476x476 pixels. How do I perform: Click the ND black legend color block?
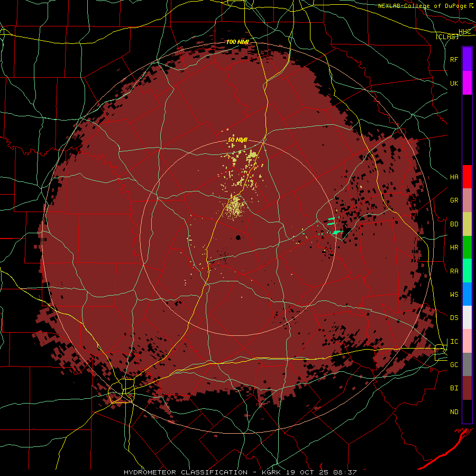coord(467,411)
